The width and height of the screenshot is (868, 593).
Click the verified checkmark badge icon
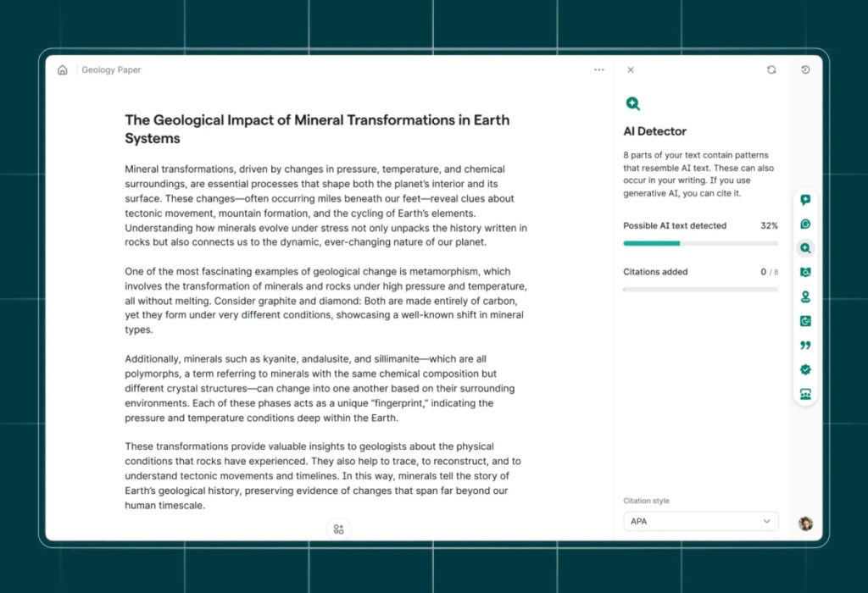coord(805,370)
